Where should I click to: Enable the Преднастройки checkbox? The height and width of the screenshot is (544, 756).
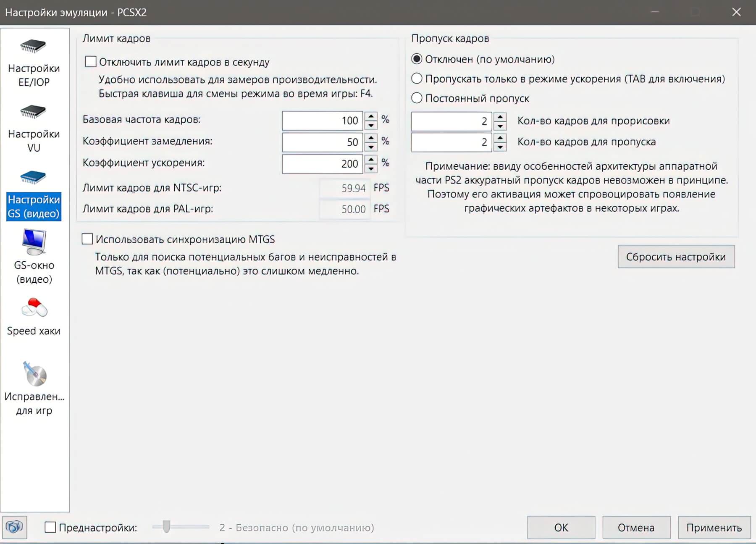[50, 527]
